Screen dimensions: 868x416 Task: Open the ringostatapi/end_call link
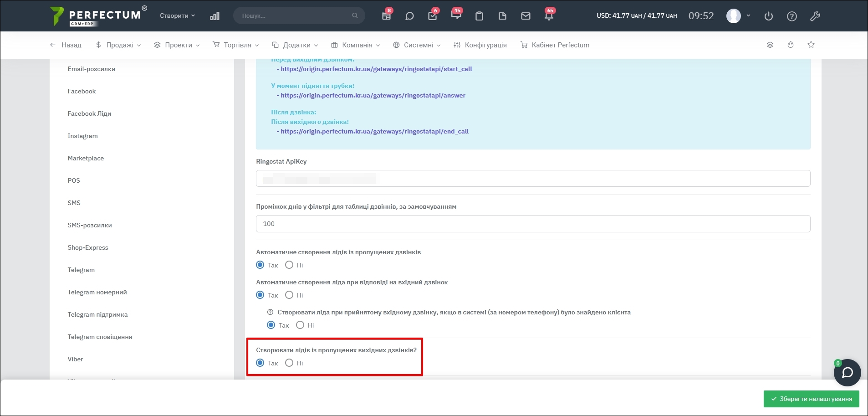coord(374,131)
